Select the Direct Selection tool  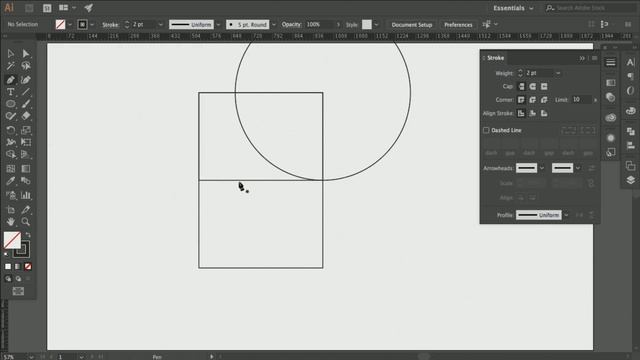pos(26,53)
